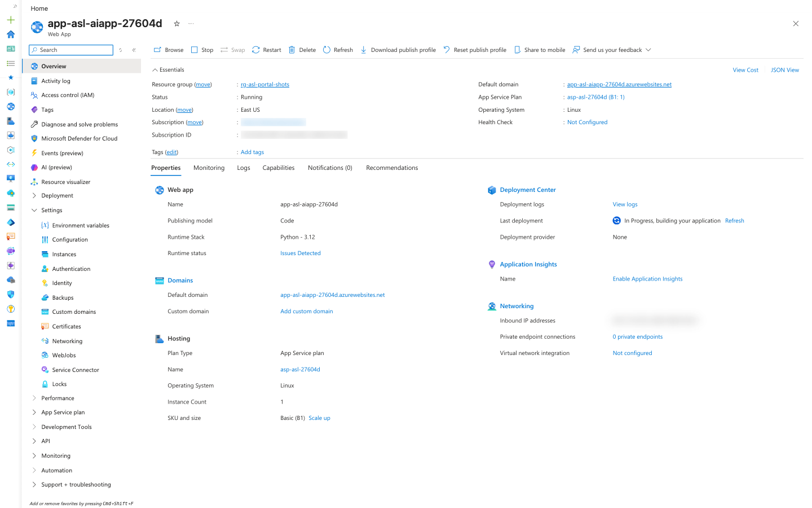This screenshot has width=812, height=508.
Task: Download publish profile
Action: [x=398, y=50]
